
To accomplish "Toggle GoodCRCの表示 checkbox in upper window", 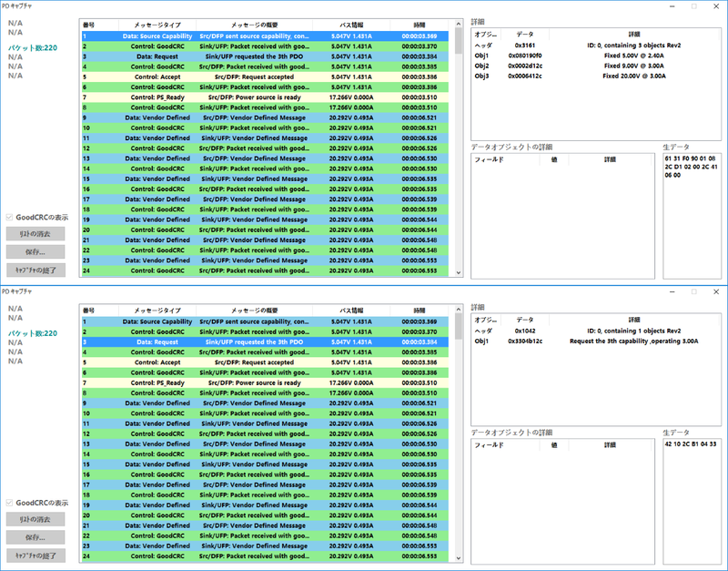I will (x=9, y=217).
